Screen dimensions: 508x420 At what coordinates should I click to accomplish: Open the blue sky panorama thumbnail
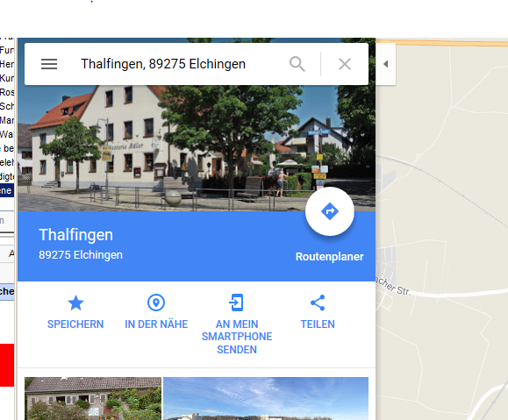point(266,399)
